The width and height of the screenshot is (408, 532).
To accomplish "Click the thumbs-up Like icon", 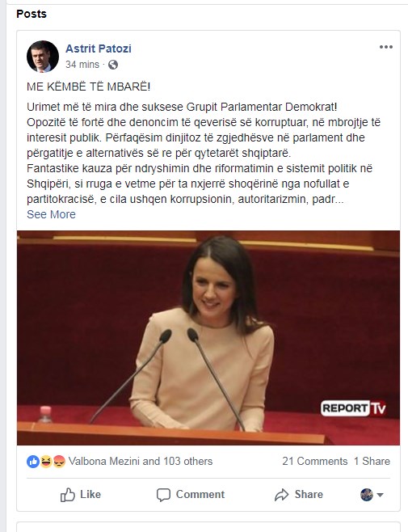I will 68,495.
